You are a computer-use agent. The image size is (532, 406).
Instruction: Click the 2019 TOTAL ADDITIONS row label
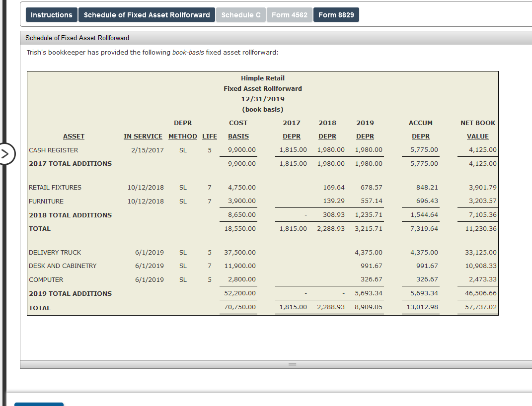point(70,294)
